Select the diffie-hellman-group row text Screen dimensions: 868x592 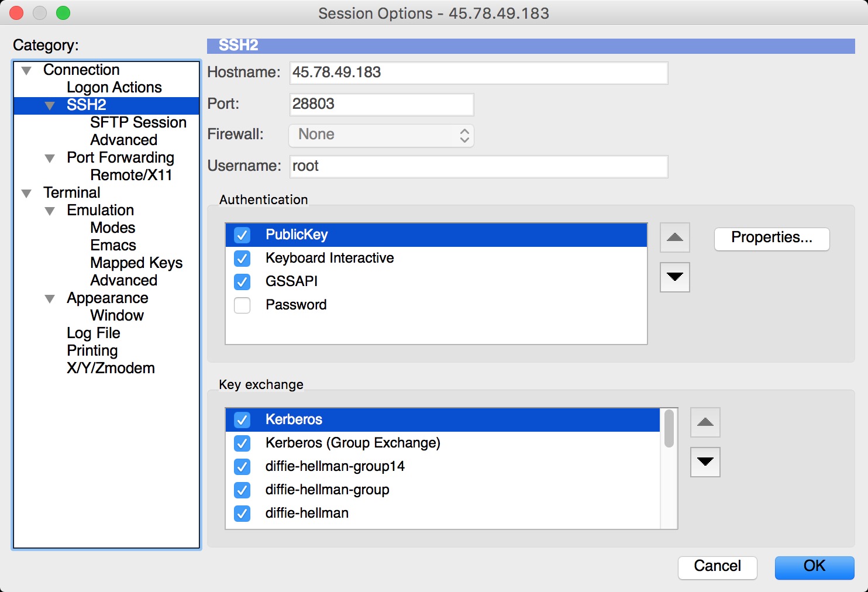click(x=328, y=490)
